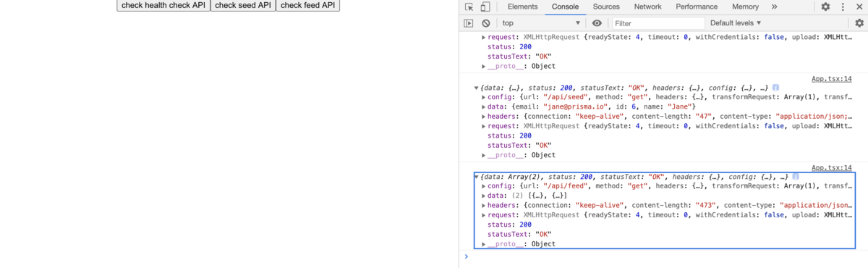The width and height of the screenshot is (868, 268).
Task: Expand headers with content-length "47"
Action: [x=484, y=116]
